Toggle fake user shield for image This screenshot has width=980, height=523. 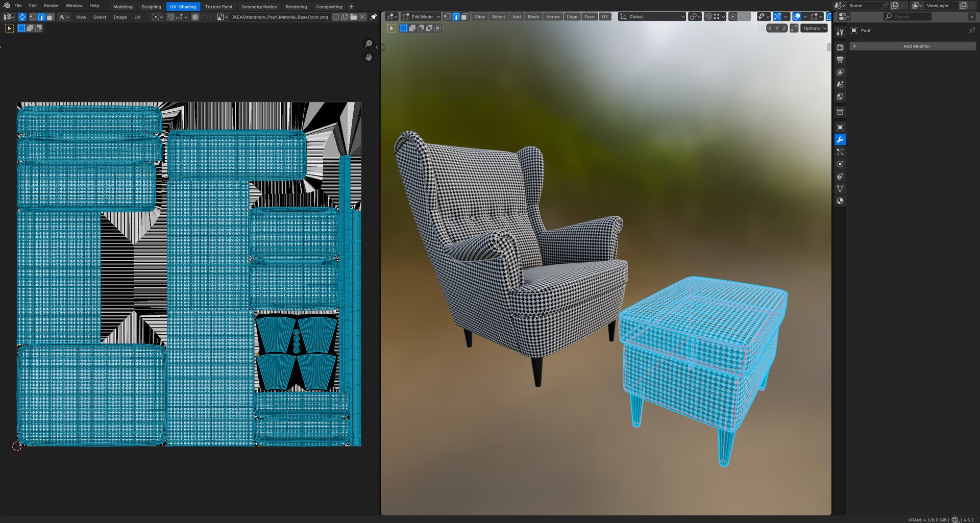point(335,17)
